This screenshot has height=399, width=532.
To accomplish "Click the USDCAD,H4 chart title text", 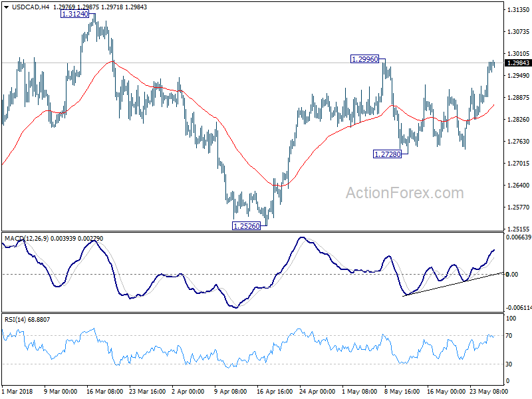I will [30, 7].
